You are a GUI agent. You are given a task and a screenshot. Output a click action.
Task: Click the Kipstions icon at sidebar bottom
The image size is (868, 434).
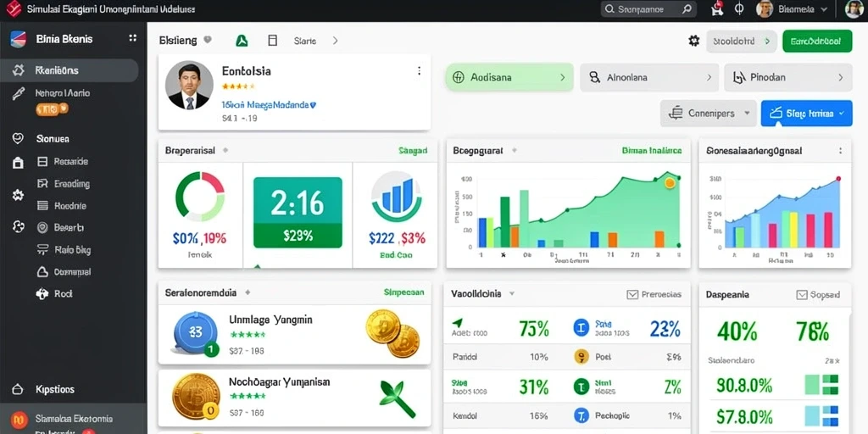tap(18, 389)
